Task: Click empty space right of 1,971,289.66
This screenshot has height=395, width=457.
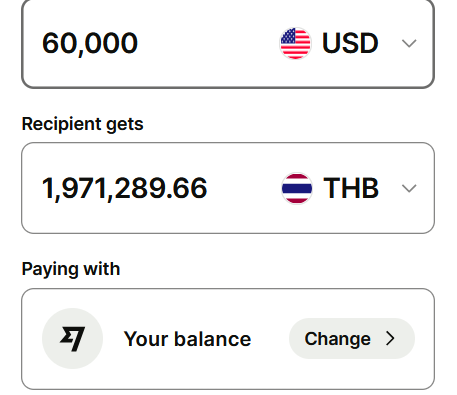Action: [243, 188]
